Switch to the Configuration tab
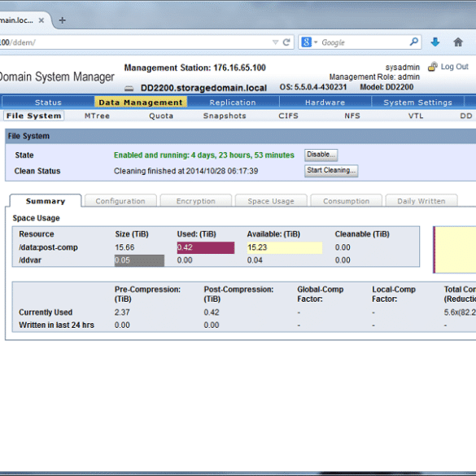 point(120,201)
